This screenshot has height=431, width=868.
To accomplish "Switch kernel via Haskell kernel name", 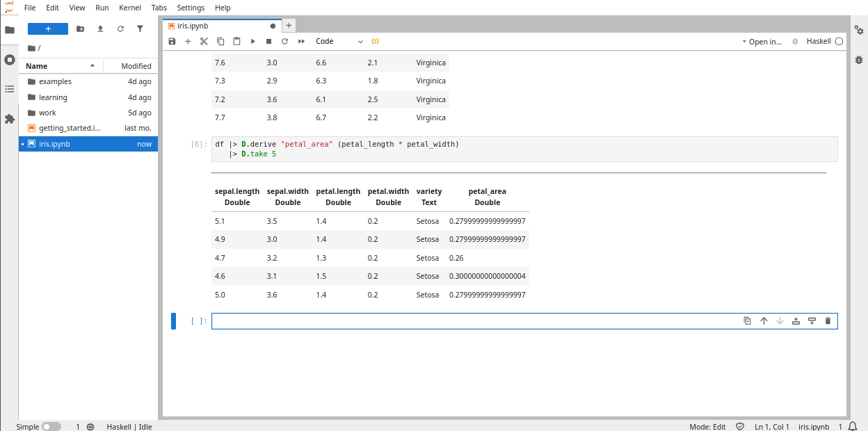I will click(x=819, y=42).
